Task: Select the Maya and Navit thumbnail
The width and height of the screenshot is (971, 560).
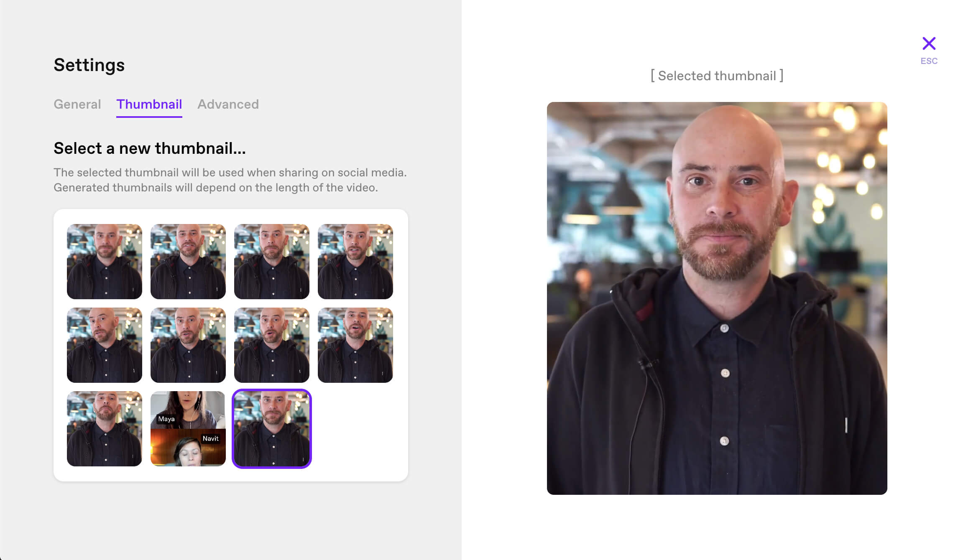Action: point(188,429)
